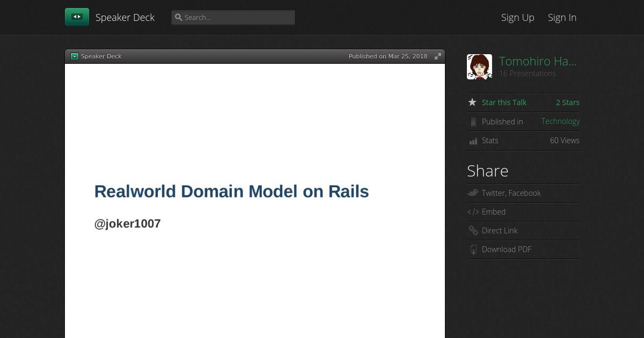Click the Published in label

point(502,122)
